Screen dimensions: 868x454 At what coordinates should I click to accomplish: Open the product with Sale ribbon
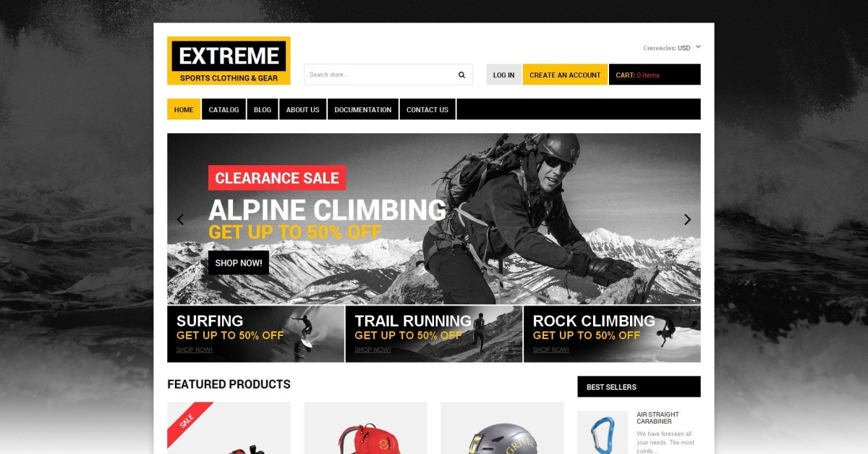click(x=229, y=428)
